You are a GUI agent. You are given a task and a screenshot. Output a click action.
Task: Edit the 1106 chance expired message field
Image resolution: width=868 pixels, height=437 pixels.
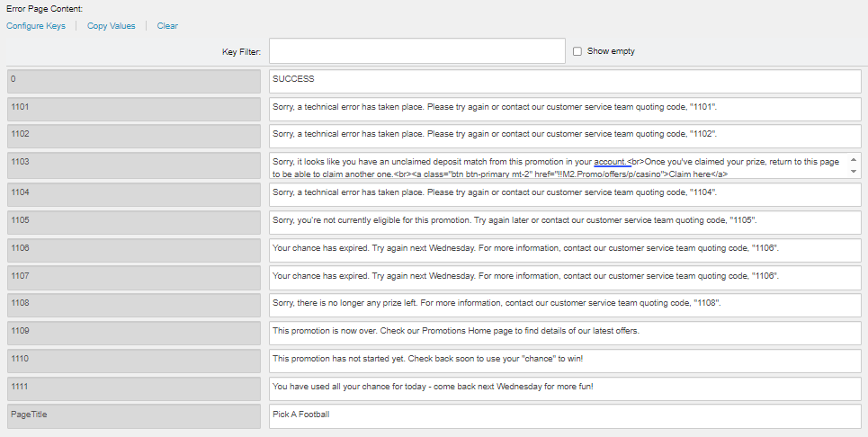[x=565, y=250]
